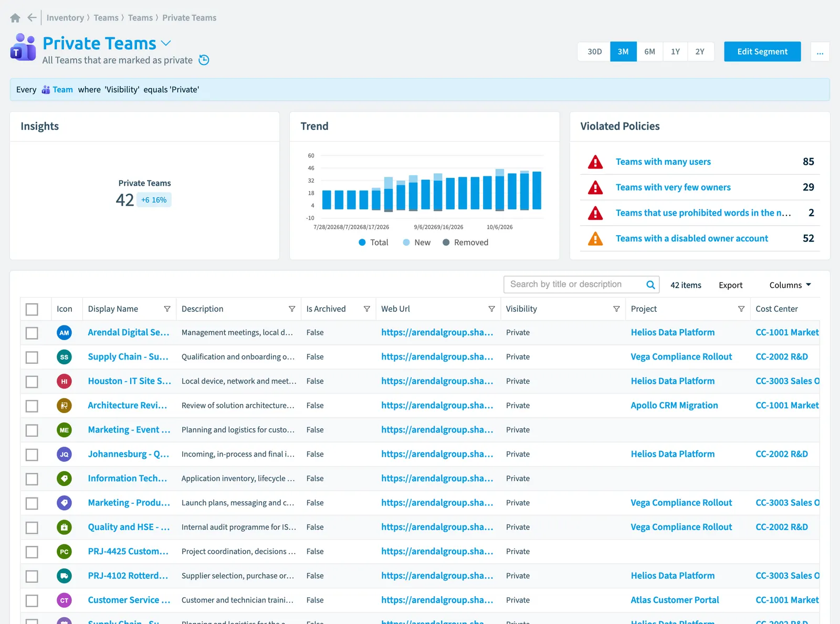This screenshot has height=624, width=840.
Task: Check the Houston - IT Site row checkbox
Action: click(32, 382)
